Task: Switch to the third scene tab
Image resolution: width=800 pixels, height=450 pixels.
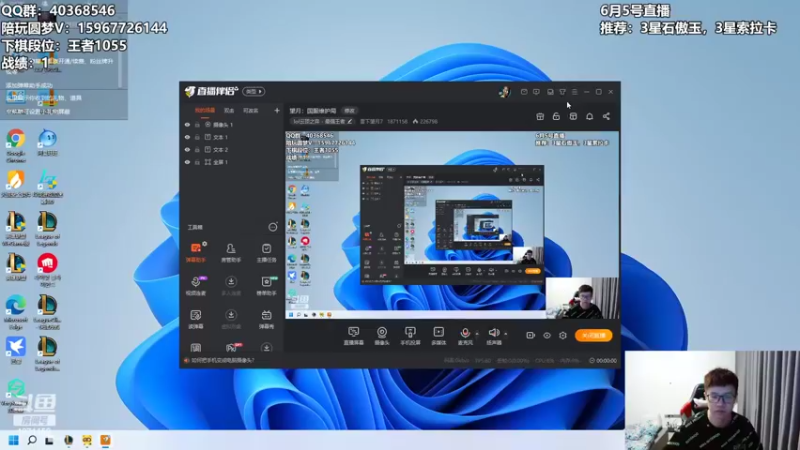Action: (251, 110)
